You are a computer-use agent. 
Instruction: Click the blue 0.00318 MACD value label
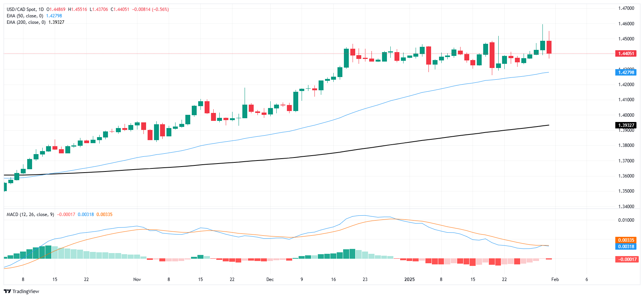click(626, 247)
